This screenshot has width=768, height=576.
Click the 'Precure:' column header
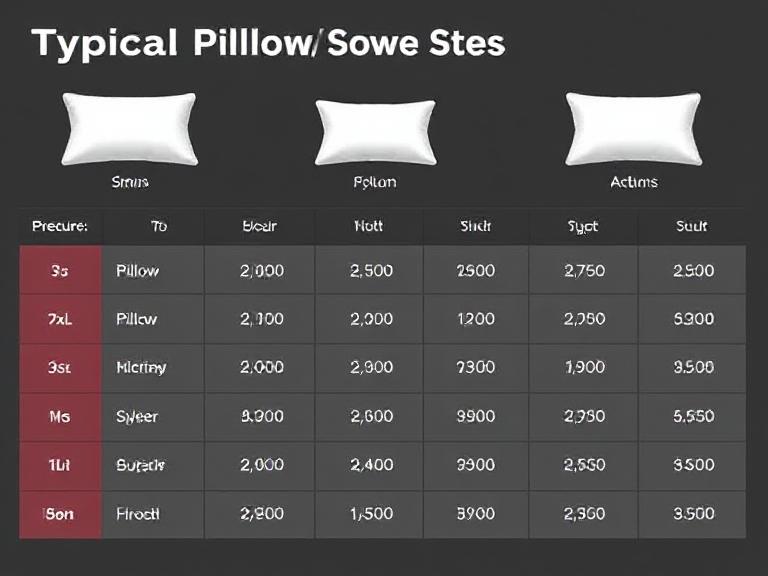(60, 227)
